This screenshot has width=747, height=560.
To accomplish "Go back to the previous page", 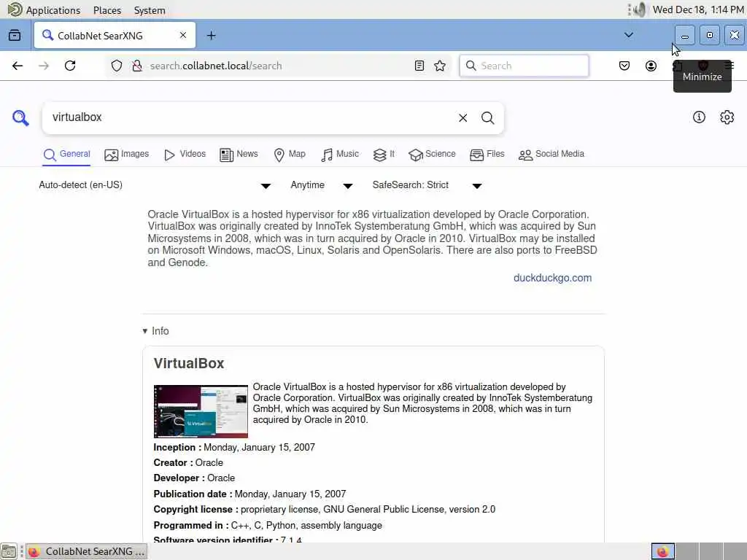I will point(18,66).
